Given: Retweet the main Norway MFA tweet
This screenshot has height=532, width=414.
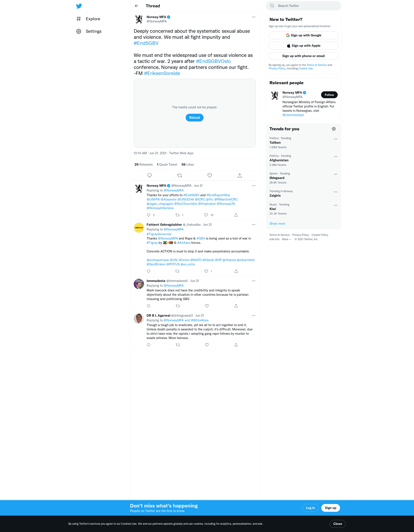Looking at the screenshot, I should pyautogui.click(x=179, y=175).
